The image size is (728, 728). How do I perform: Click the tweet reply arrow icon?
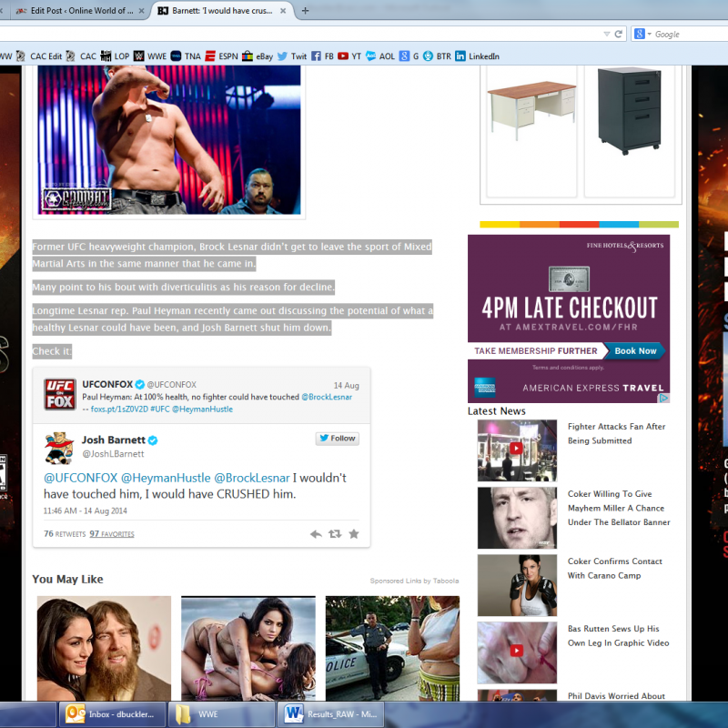pyautogui.click(x=316, y=534)
